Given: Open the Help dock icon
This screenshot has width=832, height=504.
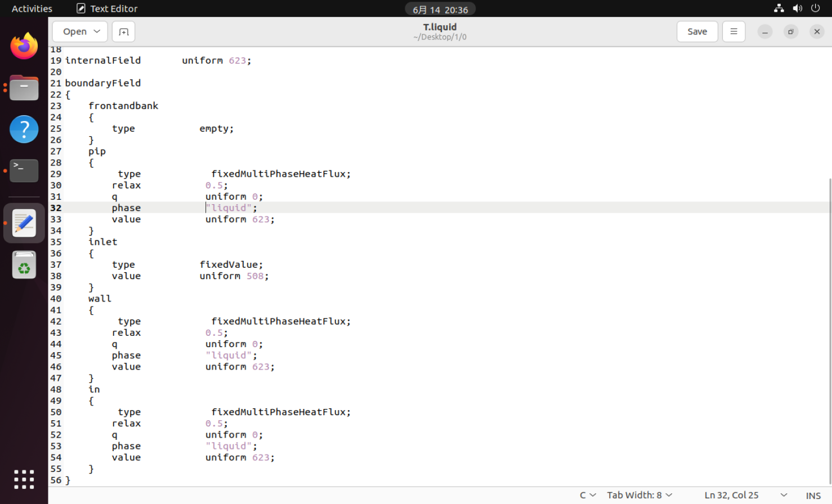Looking at the screenshot, I should tap(24, 129).
